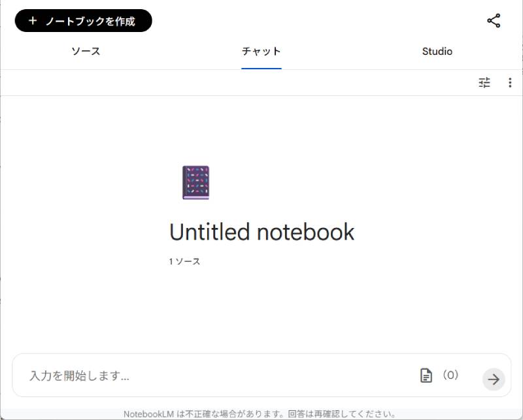
Task: Switch to the Studio tab
Action: (436, 51)
